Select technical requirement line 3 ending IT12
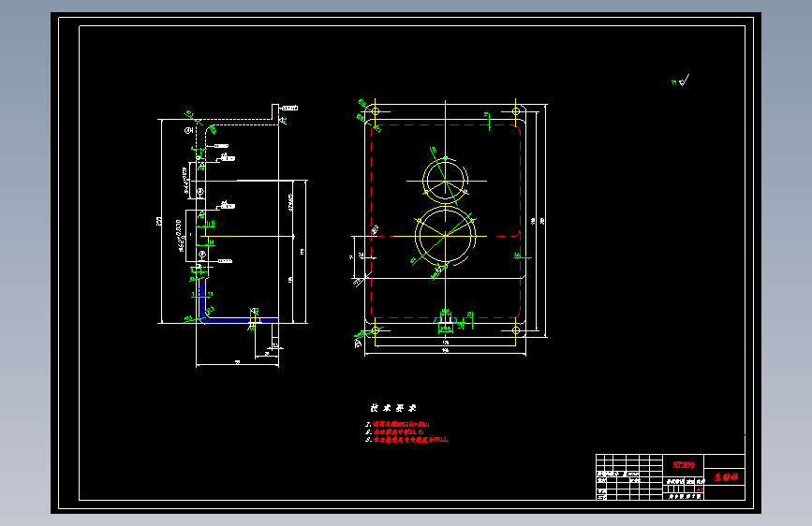Viewport: 812px width, 526px height. point(411,440)
